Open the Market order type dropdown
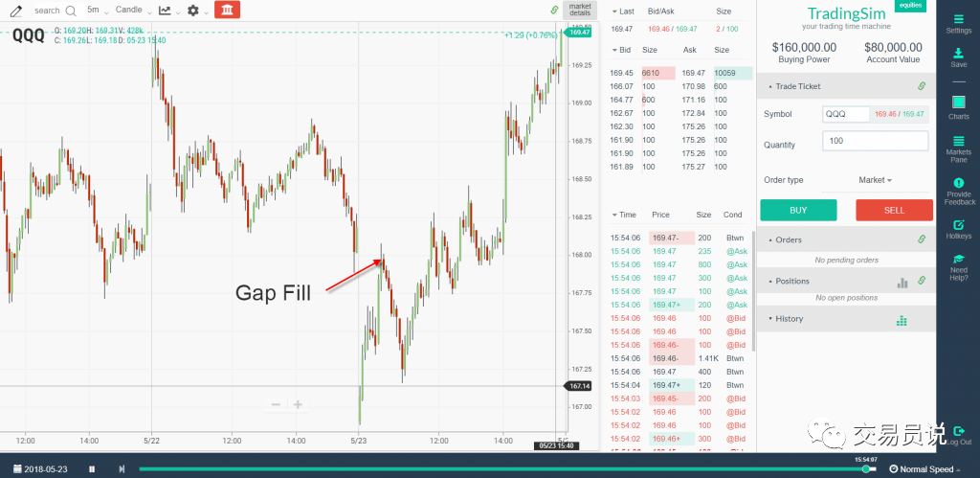This screenshot has height=478, width=980. click(875, 180)
